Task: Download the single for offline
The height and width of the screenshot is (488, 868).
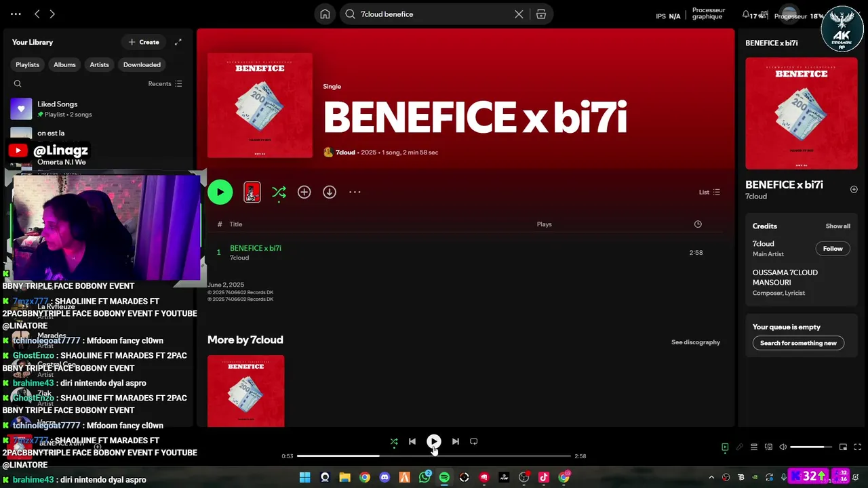Action: pyautogui.click(x=329, y=192)
